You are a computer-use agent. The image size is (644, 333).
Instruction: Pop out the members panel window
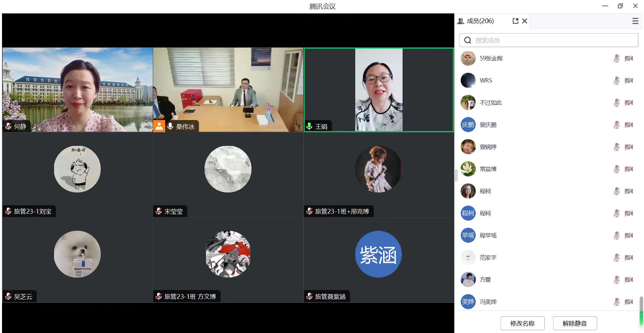click(x=515, y=21)
